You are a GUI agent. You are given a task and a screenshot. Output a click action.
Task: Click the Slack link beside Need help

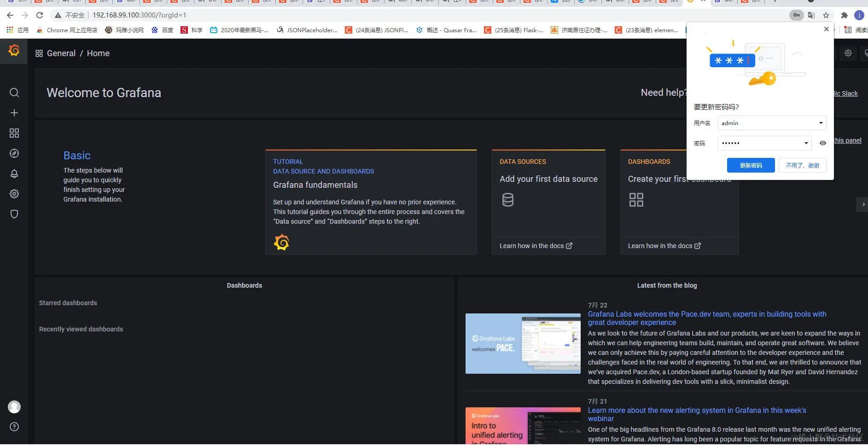point(846,93)
